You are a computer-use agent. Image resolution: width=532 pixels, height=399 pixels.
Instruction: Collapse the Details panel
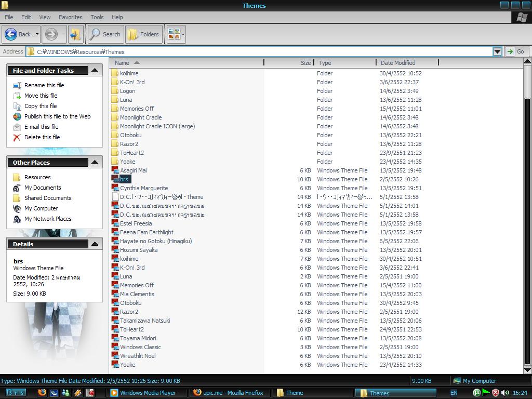coord(95,244)
